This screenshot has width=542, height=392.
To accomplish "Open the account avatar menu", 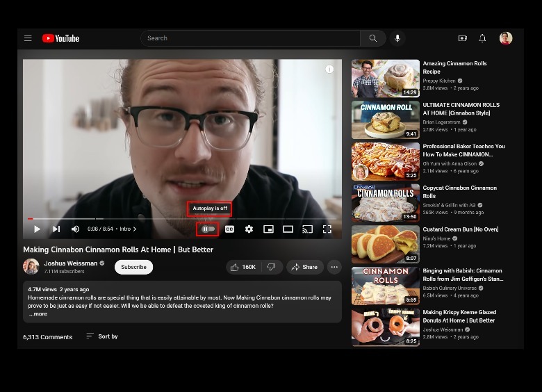I will click(506, 38).
